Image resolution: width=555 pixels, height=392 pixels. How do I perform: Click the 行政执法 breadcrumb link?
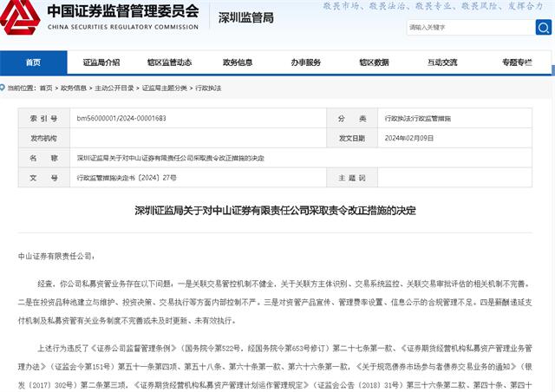tap(208, 88)
